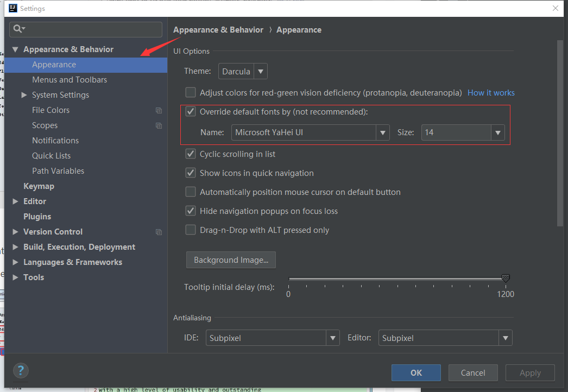Screen dimensions: 568x392
Task: Enable red-green vision deficiency color adjustment
Action: [191, 92]
